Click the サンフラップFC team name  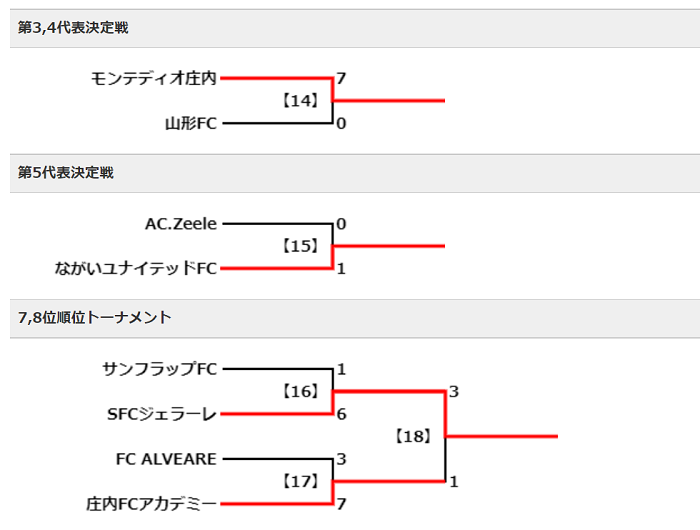tap(159, 369)
